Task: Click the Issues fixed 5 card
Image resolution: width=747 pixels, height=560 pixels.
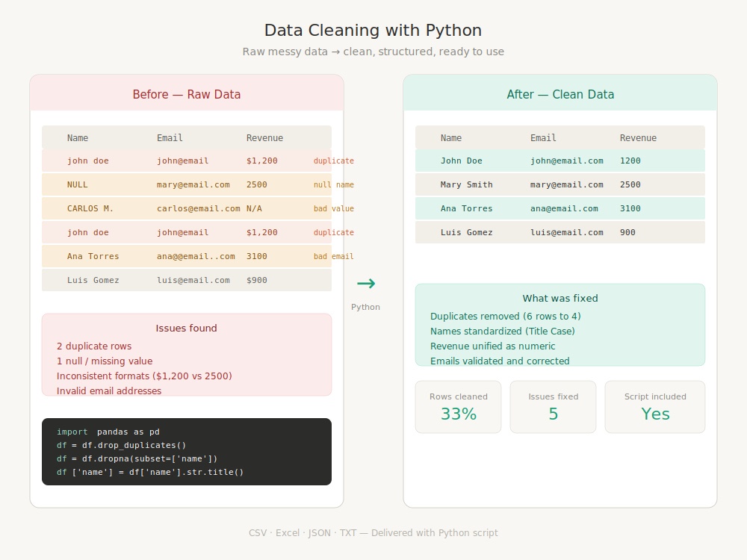Action: click(x=553, y=407)
